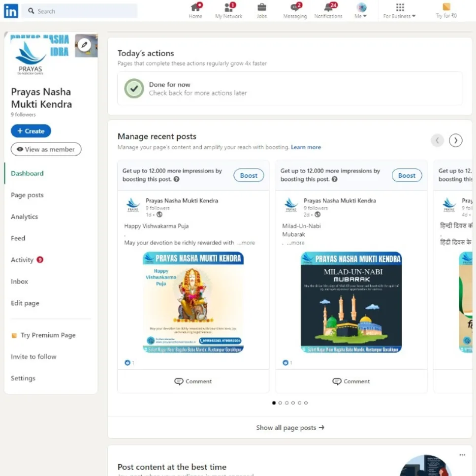Screen dimensions: 476x476
Task: Open the Notifications bell icon
Action: (328, 10)
